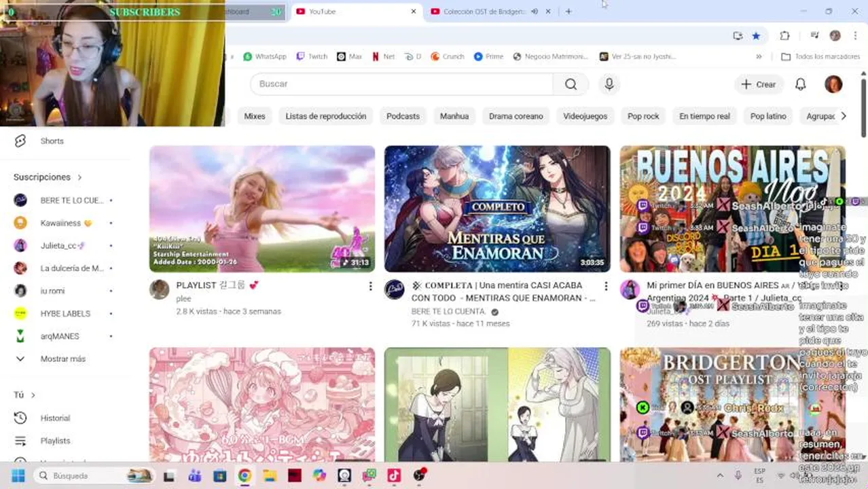
Task: Open the Max bookmark
Action: tap(350, 56)
